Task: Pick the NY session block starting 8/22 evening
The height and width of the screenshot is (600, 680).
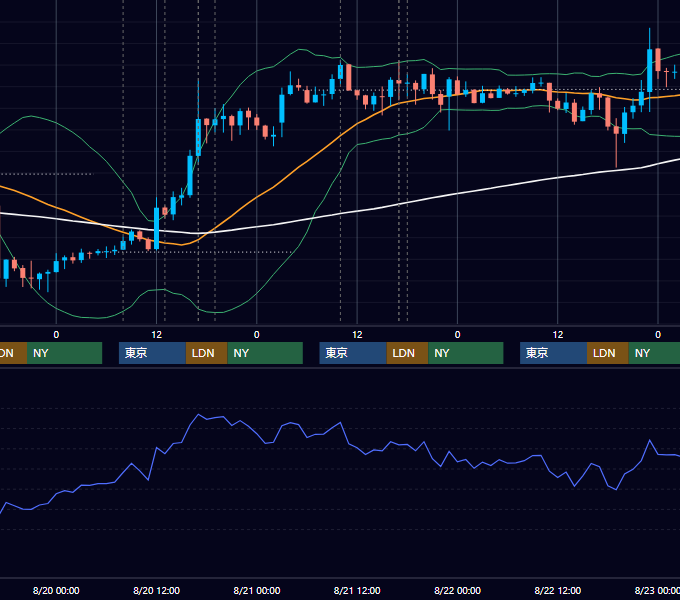Action: click(654, 353)
